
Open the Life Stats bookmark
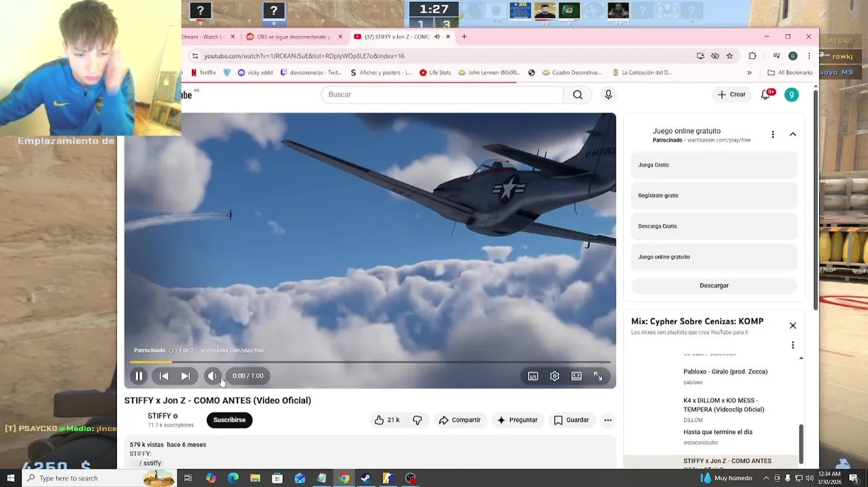(435, 72)
